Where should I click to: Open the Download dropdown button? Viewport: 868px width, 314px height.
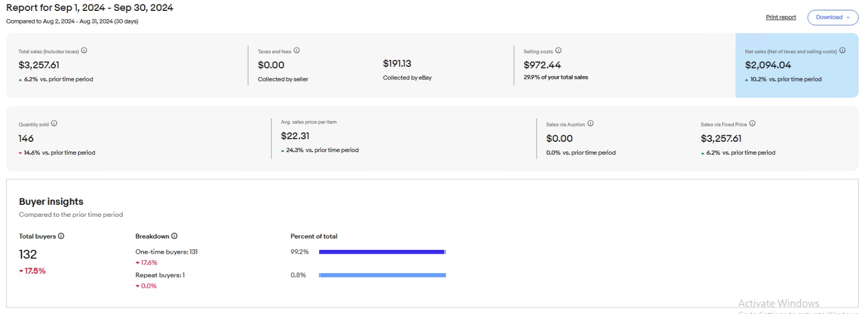pyautogui.click(x=833, y=17)
